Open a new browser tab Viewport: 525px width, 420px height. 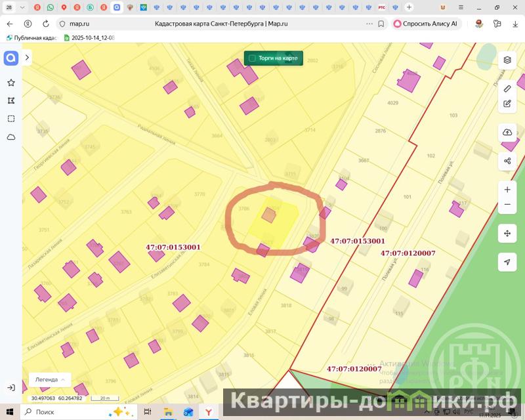[409, 7]
